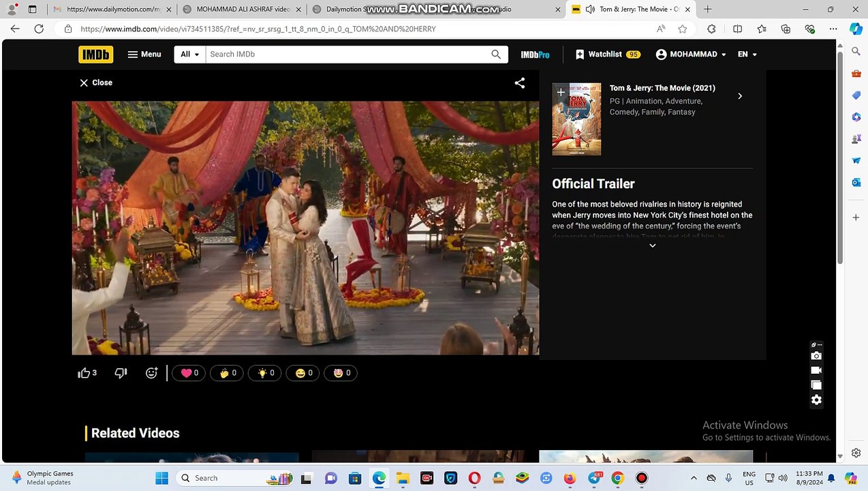Focus the Search IMDb field
Screen dimensions: 868x491
pyautogui.click(x=347, y=55)
